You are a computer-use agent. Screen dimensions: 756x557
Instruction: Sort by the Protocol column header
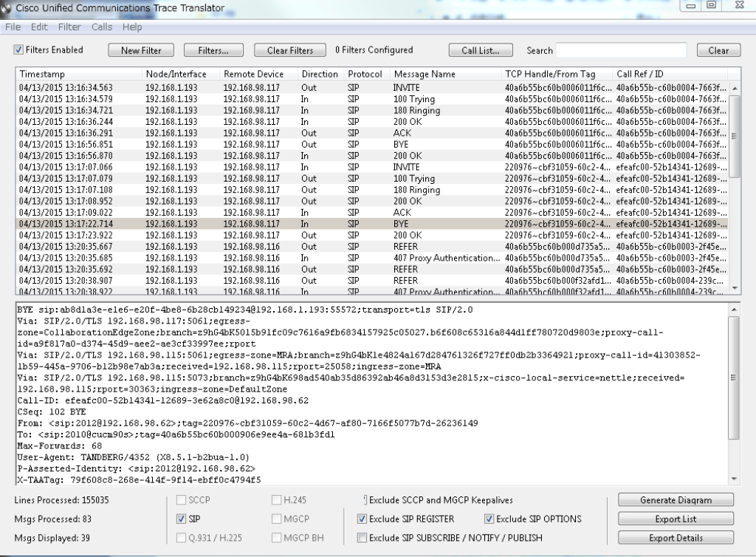[x=367, y=74]
